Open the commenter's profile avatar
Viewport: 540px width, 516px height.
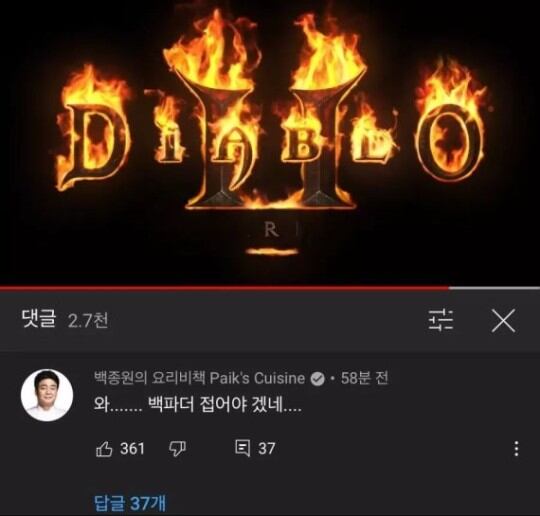click(x=47, y=395)
